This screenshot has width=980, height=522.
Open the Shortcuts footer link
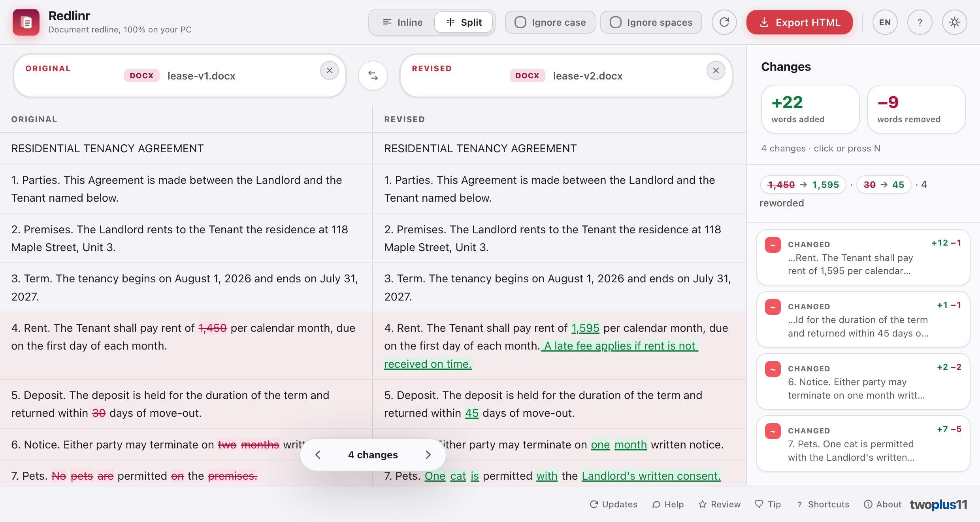(x=823, y=504)
